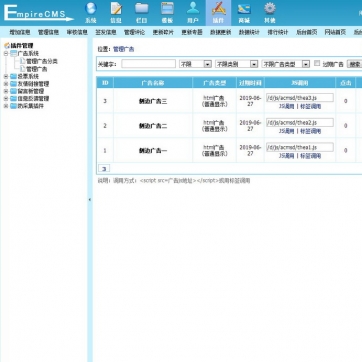Screen dimensions: 362x362
Task: Click the EmpireCMS logo
Action: 38,13
